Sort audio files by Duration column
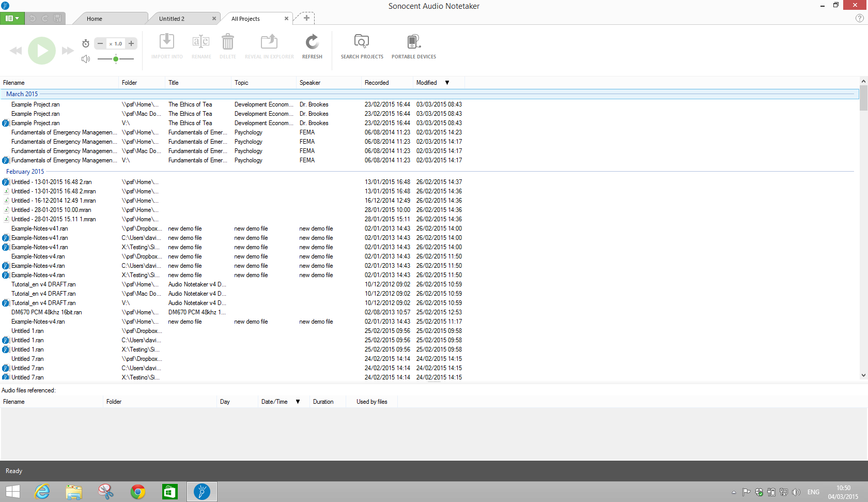The image size is (868, 502). click(x=328, y=402)
